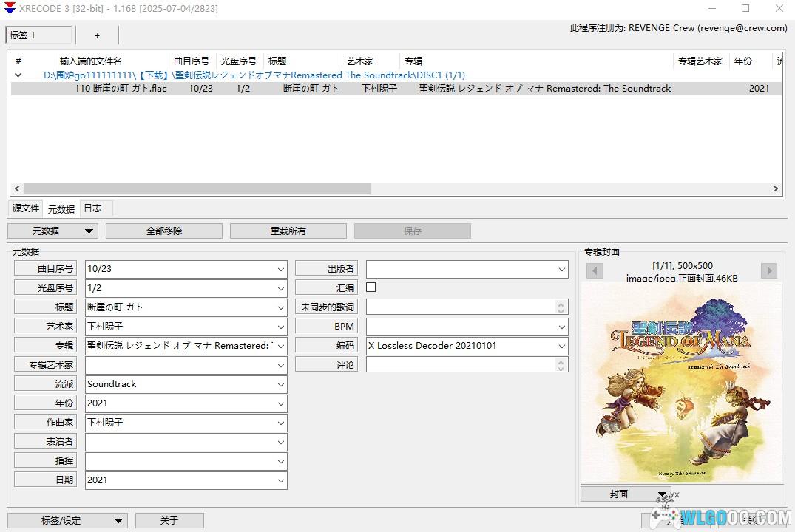Screen dimensions: 795x532
Task: Open the 关于 about dialog
Action: 169,520
